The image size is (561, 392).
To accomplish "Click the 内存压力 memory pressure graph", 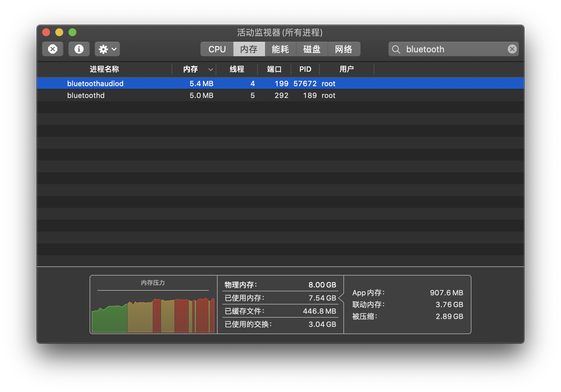I will tap(153, 312).
